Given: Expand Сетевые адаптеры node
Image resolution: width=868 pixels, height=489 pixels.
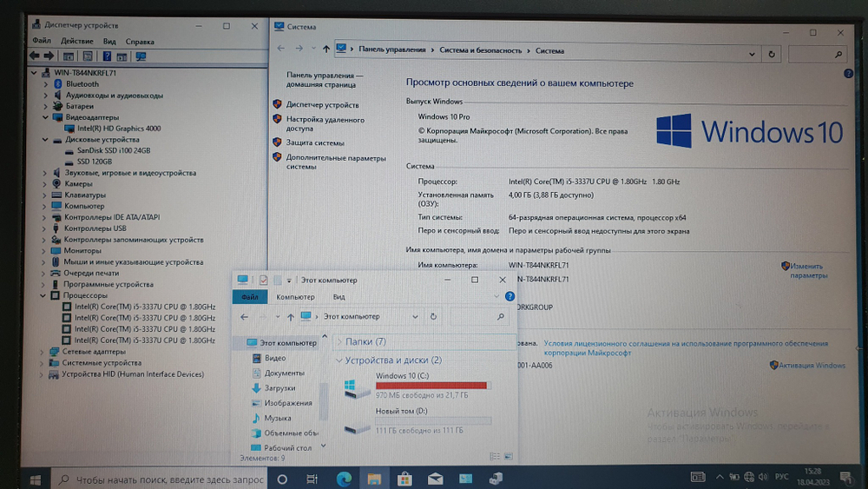Looking at the screenshot, I should (x=42, y=352).
